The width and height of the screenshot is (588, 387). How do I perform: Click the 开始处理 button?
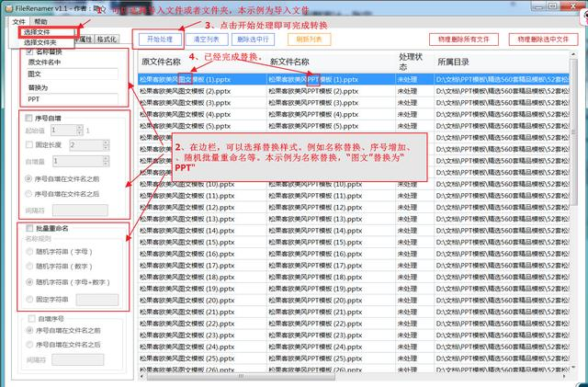click(x=160, y=40)
